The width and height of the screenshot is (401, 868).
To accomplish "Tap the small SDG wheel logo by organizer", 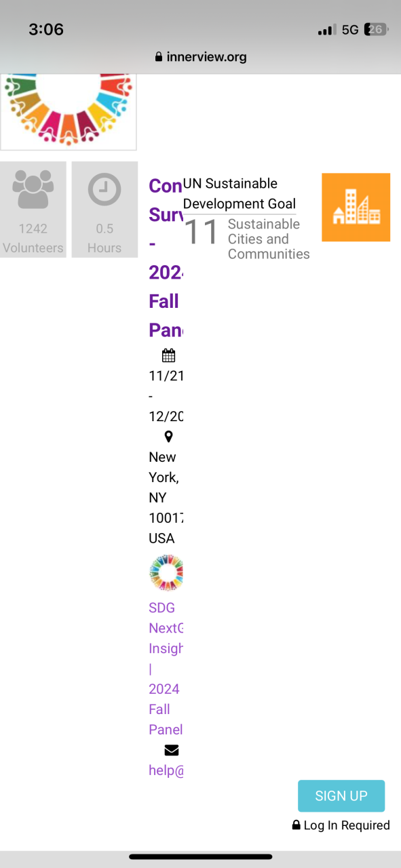I will 166,573.
